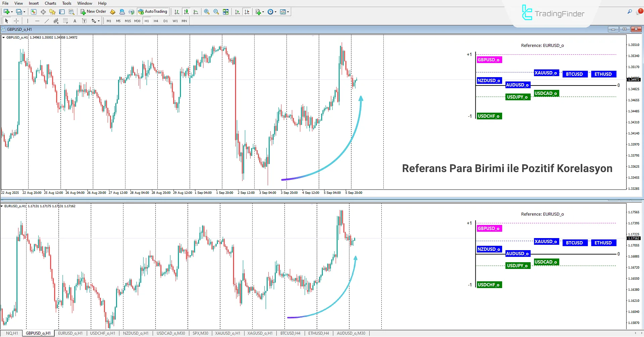Enable chart auto scroll
Viewport: 644px width, 337px height.
(237, 12)
